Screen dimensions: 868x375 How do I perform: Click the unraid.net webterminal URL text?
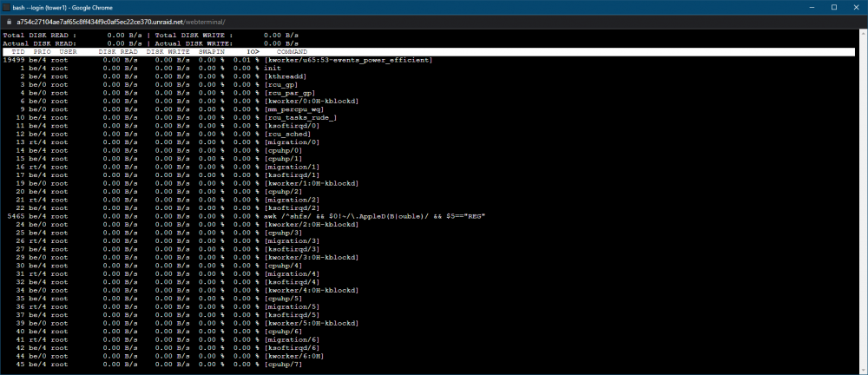(121, 22)
